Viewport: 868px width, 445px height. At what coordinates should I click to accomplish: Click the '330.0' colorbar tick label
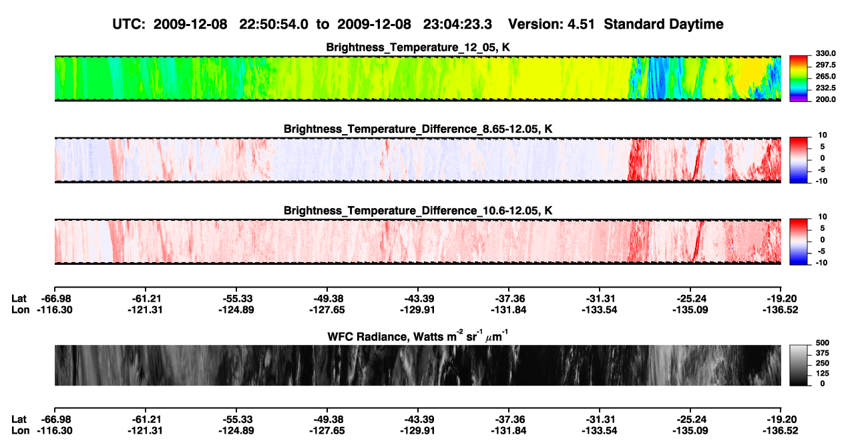pyautogui.click(x=825, y=54)
